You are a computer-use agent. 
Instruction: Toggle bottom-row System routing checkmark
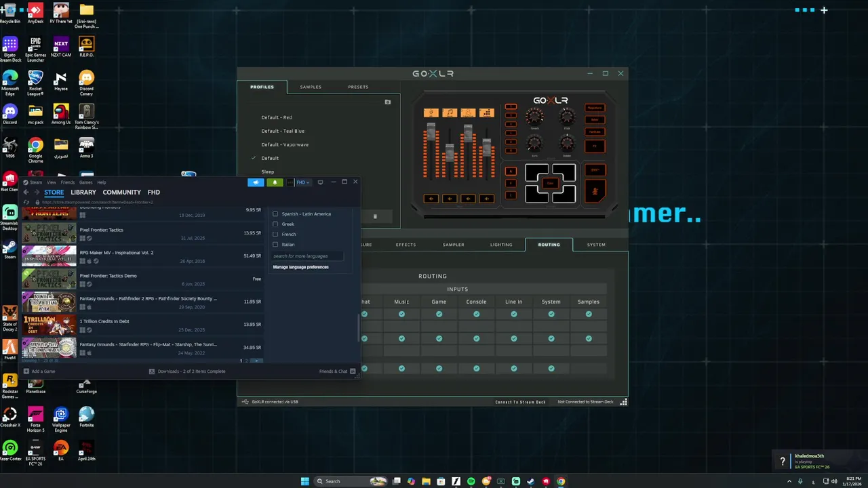pyautogui.click(x=551, y=369)
